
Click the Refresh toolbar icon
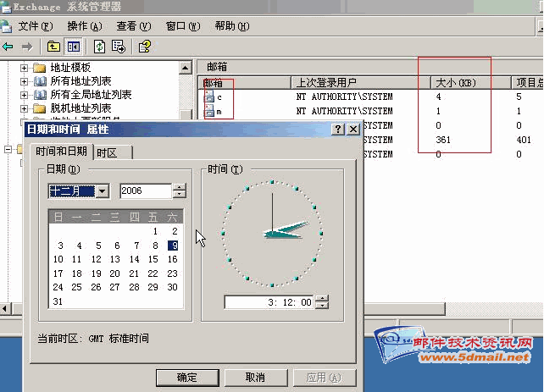point(100,47)
